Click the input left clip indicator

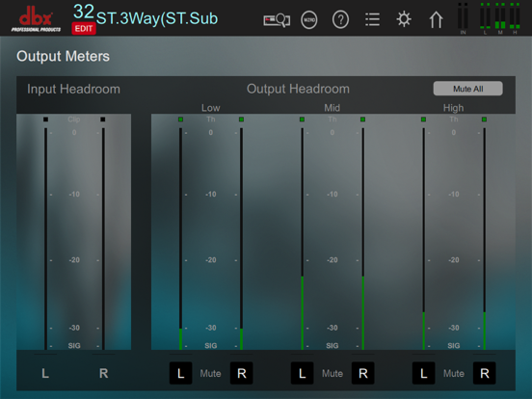click(45, 120)
